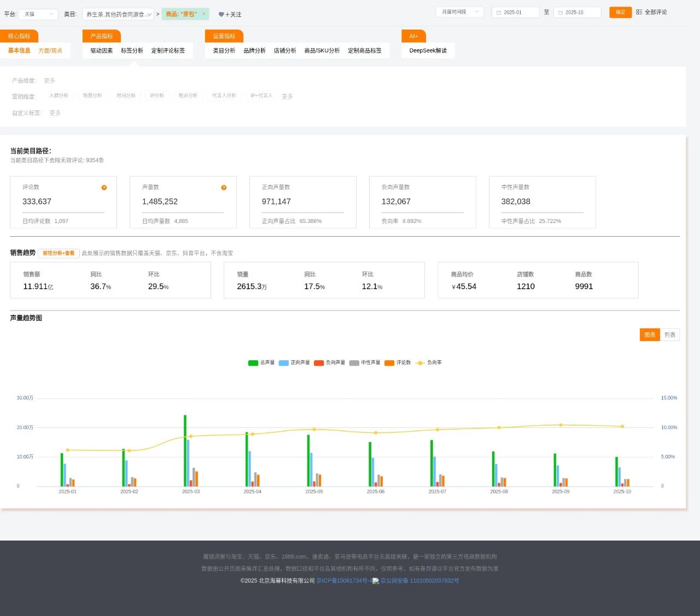Click the 全部评论 list icon
700x616 pixels.
tap(639, 12)
